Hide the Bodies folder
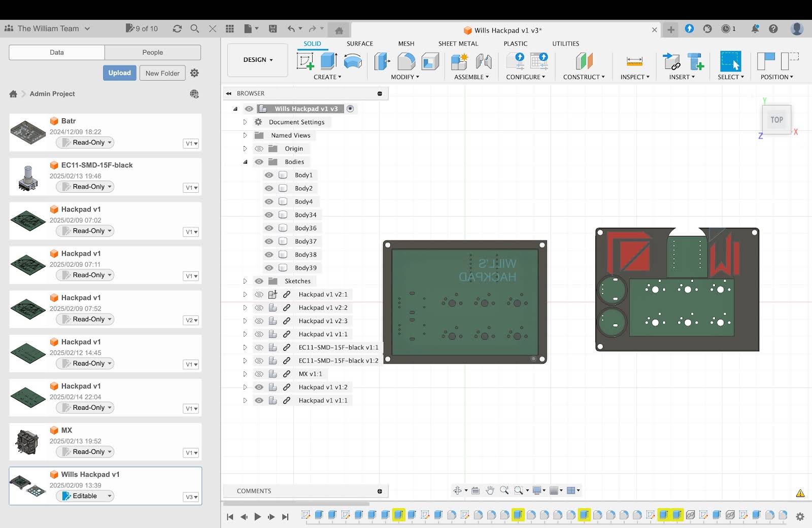 [259, 162]
